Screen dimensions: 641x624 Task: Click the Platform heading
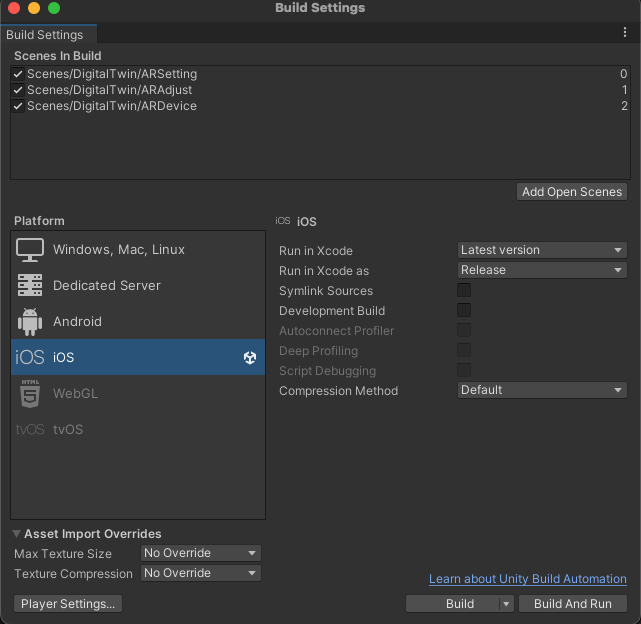pos(39,221)
